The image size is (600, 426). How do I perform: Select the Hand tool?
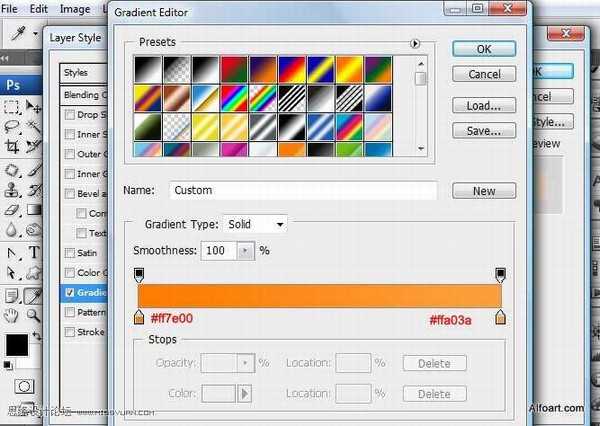tap(11, 316)
